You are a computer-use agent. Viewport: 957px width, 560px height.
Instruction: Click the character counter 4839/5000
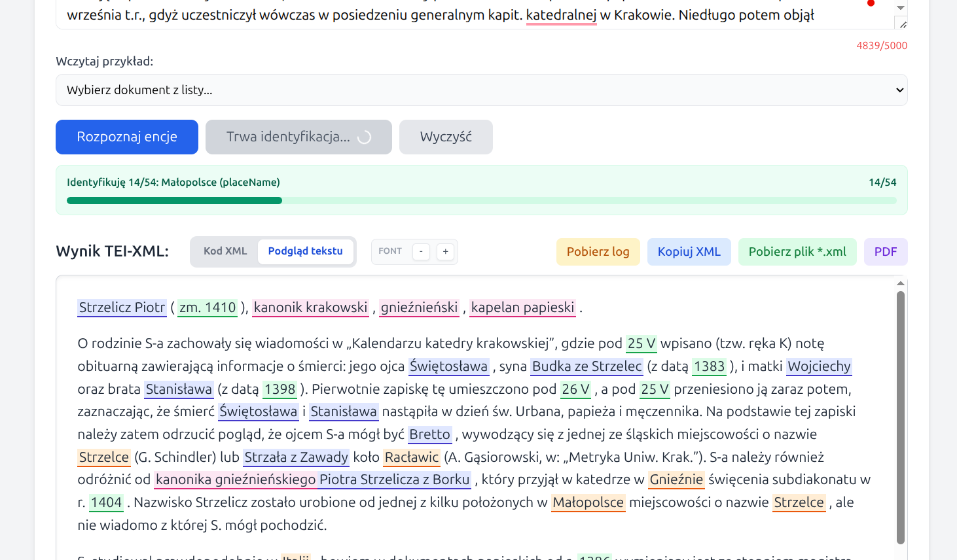(x=882, y=46)
